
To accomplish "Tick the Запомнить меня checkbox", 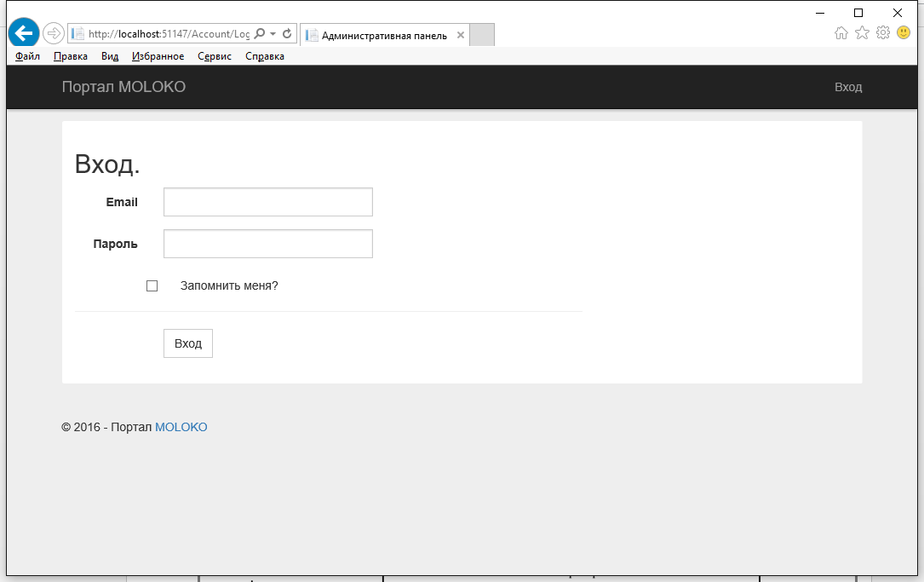I will [x=152, y=286].
